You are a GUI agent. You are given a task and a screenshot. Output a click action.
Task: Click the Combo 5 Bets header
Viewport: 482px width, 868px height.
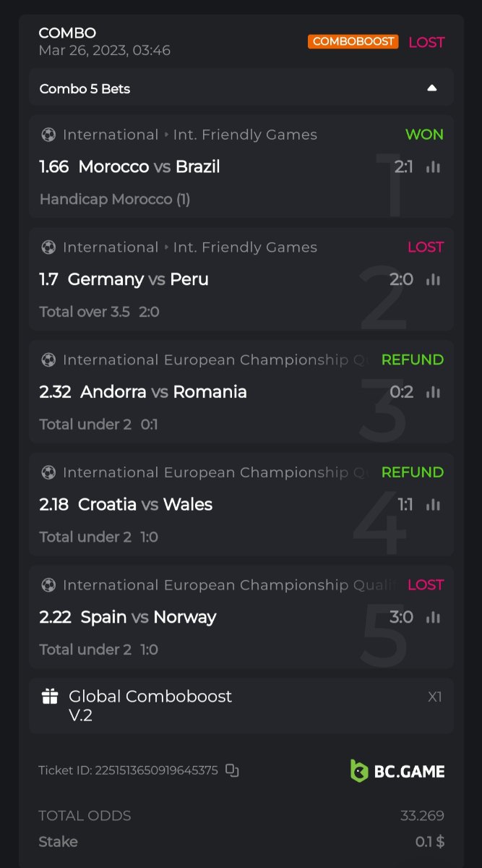pos(85,89)
